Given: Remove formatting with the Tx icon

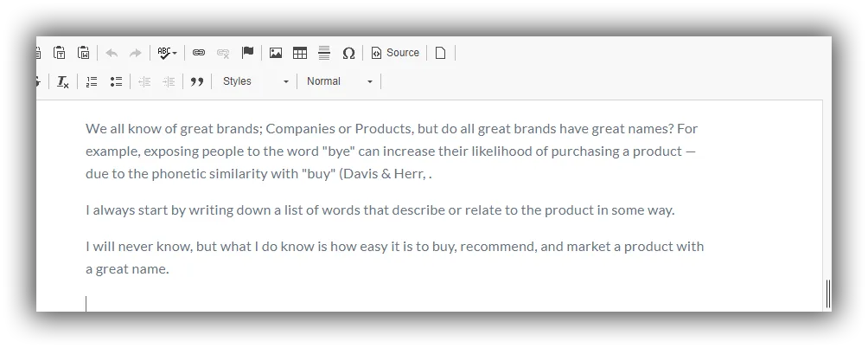Looking at the screenshot, I should click(63, 82).
